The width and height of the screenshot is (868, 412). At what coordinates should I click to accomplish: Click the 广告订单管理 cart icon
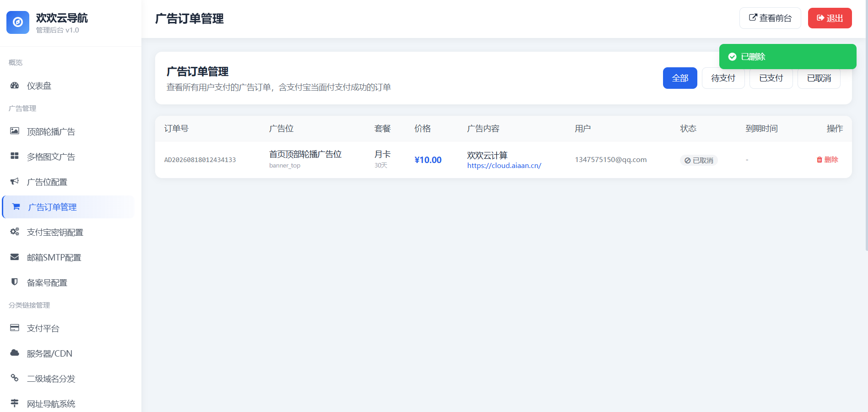point(16,207)
